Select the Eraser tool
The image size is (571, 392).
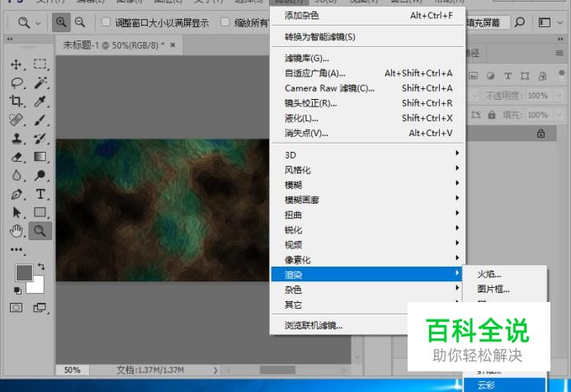point(17,157)
